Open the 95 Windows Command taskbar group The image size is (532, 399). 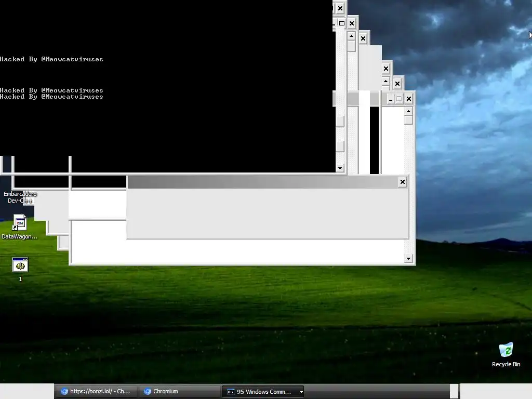tap(262, 392)
